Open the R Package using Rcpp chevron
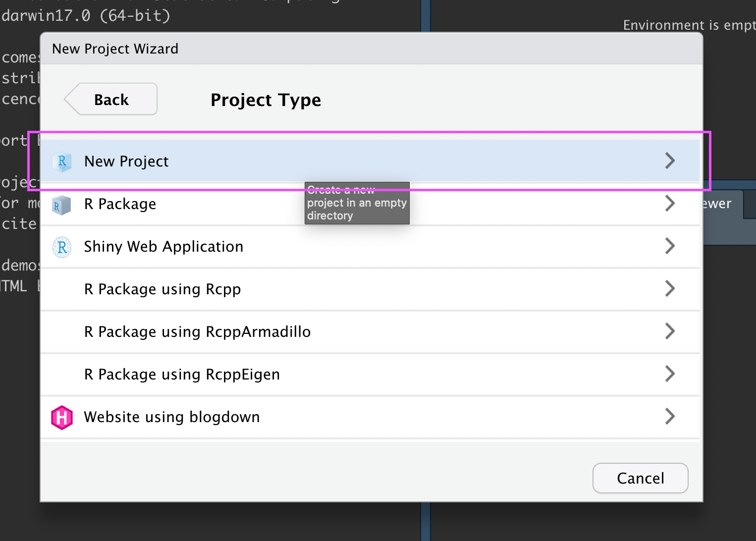Image resolution: width=756 pixels, height=541 pixels. pos(670,288)
